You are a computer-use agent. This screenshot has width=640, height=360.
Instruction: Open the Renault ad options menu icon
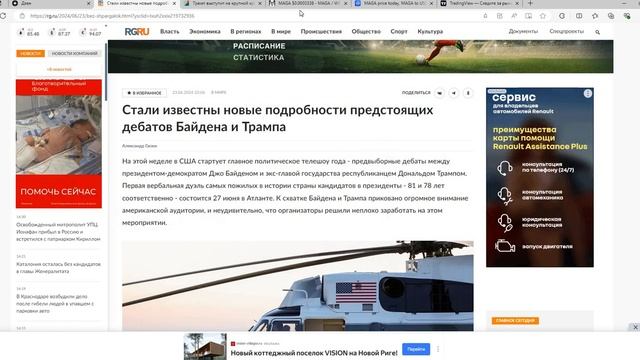click(x=588, y=93)
